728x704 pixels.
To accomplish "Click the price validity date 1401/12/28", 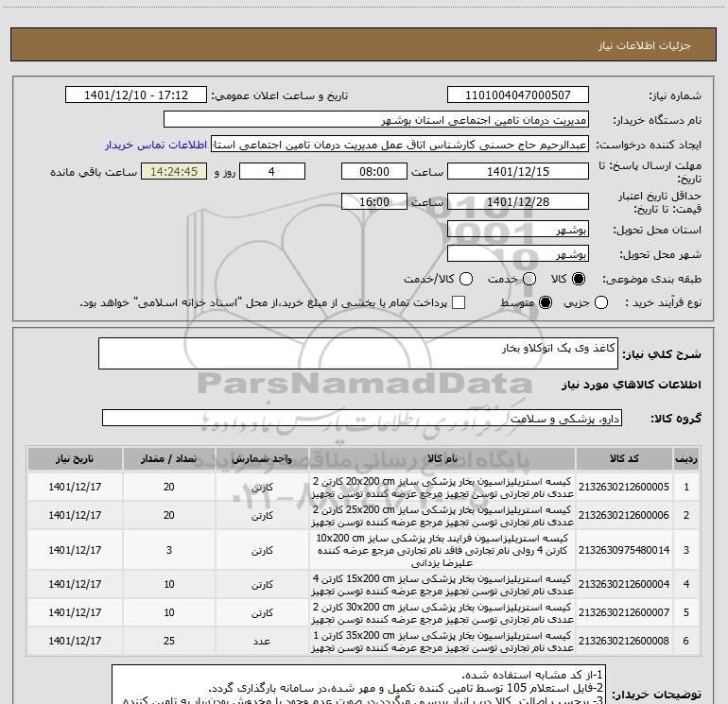I will point(518,202).
